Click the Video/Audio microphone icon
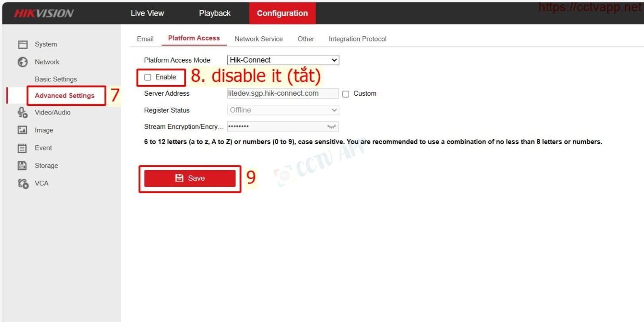The height and width of the screenshot is (322, 644). point(23,112)
